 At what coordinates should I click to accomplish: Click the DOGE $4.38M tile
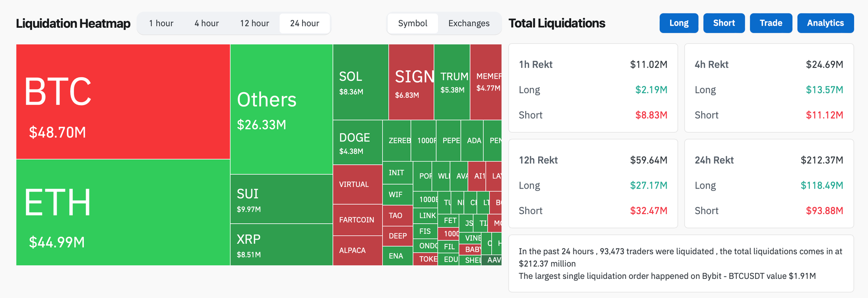coord(358,142)
